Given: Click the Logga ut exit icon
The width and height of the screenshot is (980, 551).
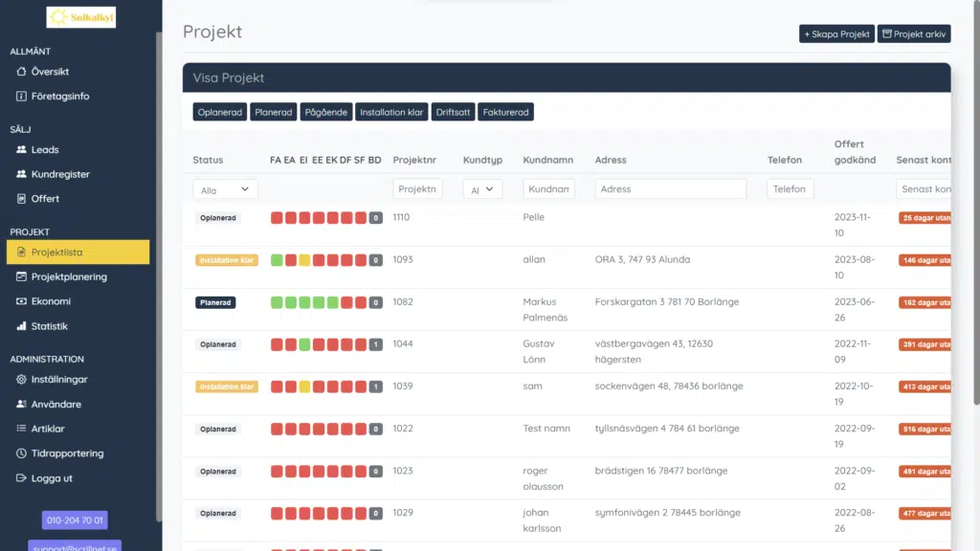Looking at the screenshot, I should pyautogui.click(x=21, y=478).
